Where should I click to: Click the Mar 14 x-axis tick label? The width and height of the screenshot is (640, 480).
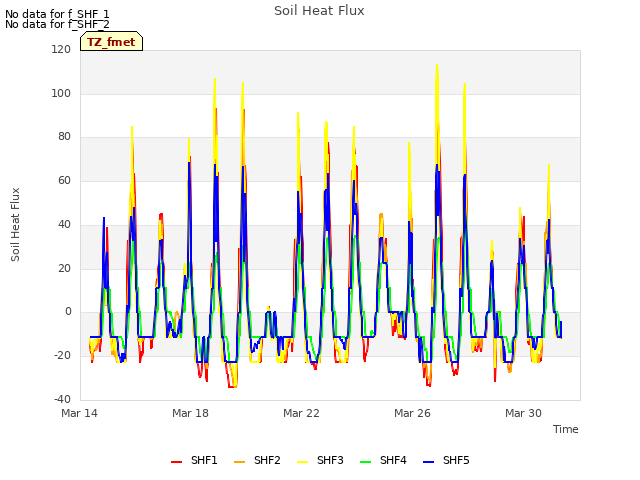coord(80,413)
